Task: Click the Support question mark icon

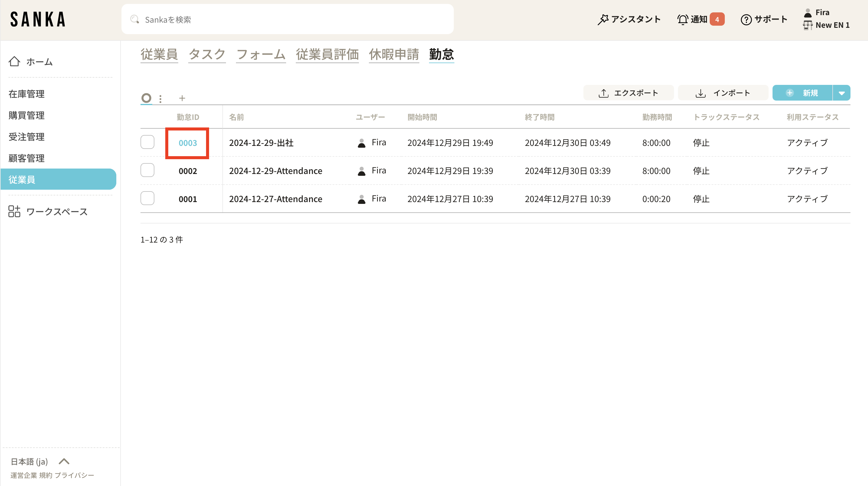Action: [746, 20]
